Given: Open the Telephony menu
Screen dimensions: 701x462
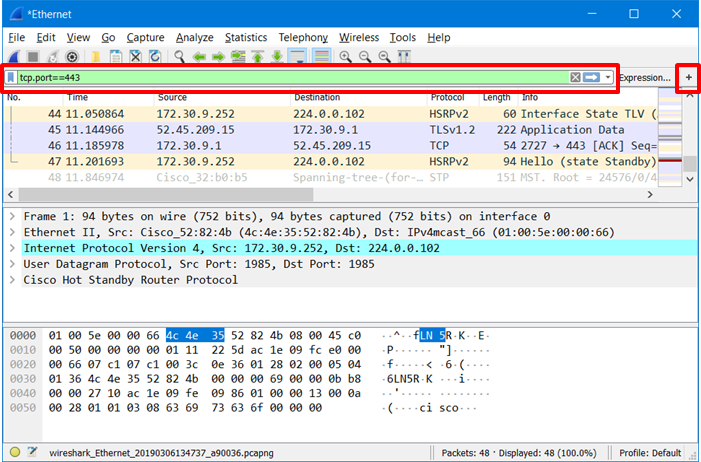Looking at the screenshot, I should coord(303,38).
